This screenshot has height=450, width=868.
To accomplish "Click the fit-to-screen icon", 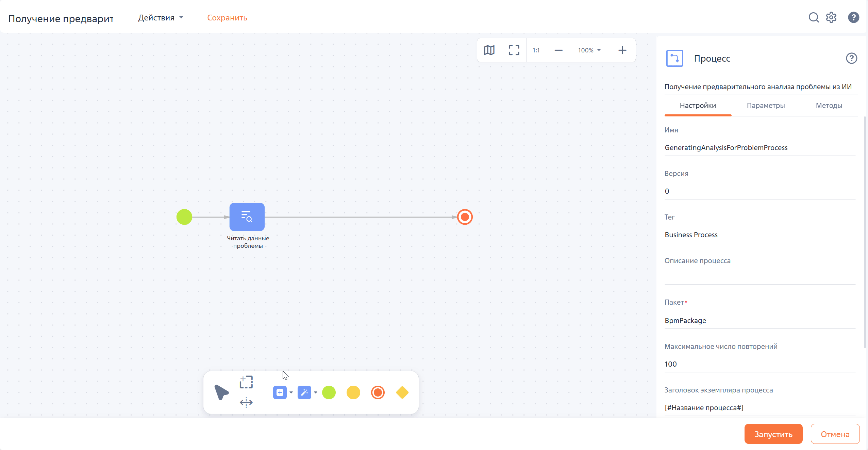I will pos(514,50).
